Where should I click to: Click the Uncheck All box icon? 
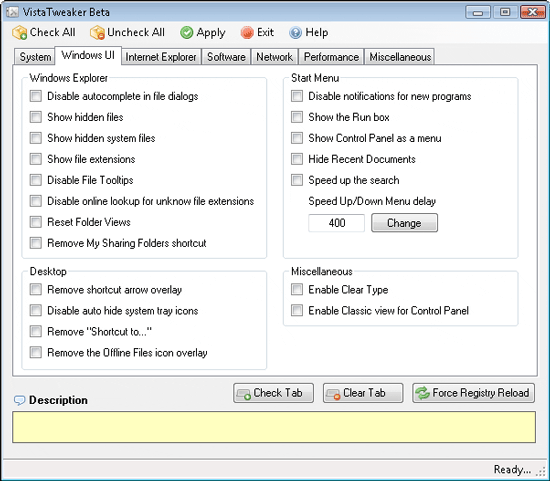click(x=97, y=33)
